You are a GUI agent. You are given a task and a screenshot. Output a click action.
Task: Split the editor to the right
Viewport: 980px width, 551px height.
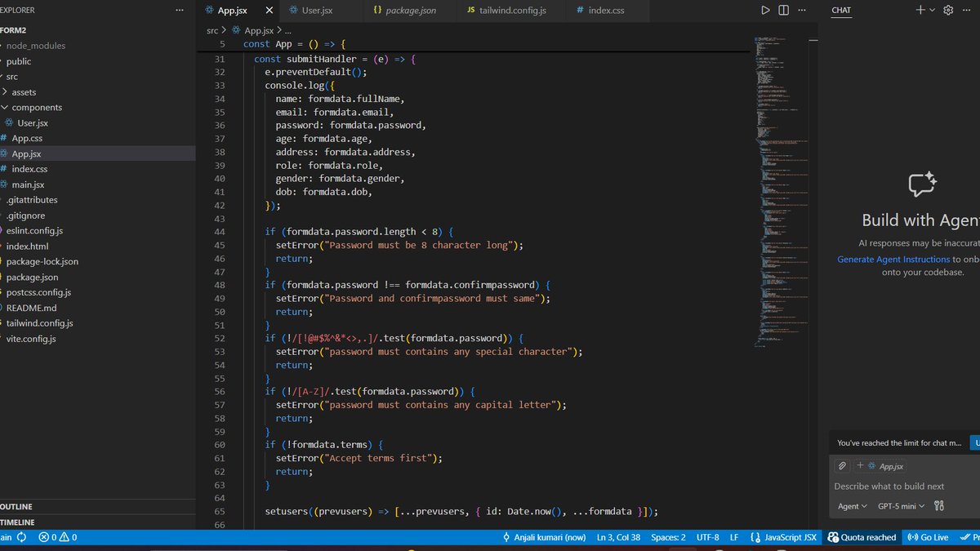pos(784,11)
